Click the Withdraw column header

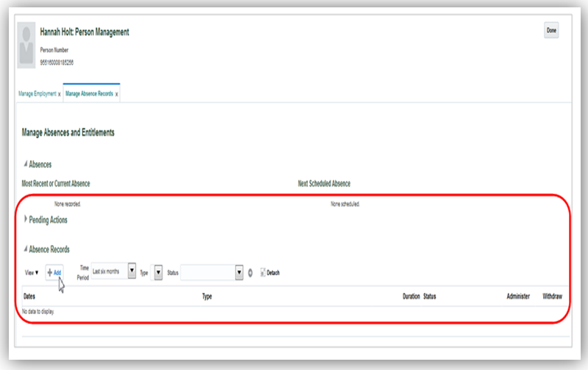(553, 297)
